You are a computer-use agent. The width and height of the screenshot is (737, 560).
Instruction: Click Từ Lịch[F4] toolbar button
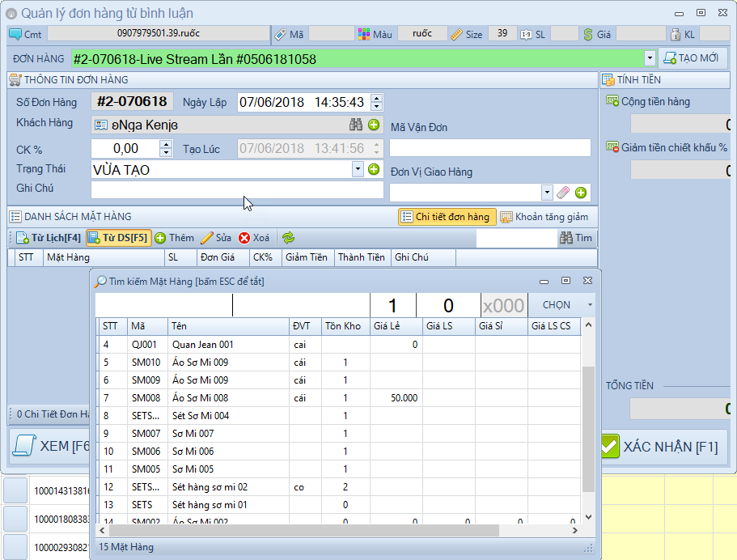point(49,238)
